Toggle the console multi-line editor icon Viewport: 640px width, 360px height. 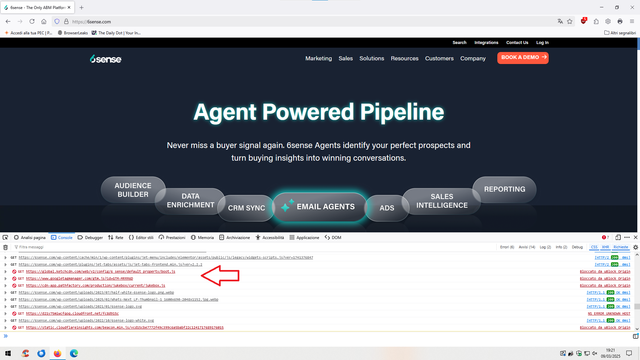pyautogui.click(x=636, y=336)
